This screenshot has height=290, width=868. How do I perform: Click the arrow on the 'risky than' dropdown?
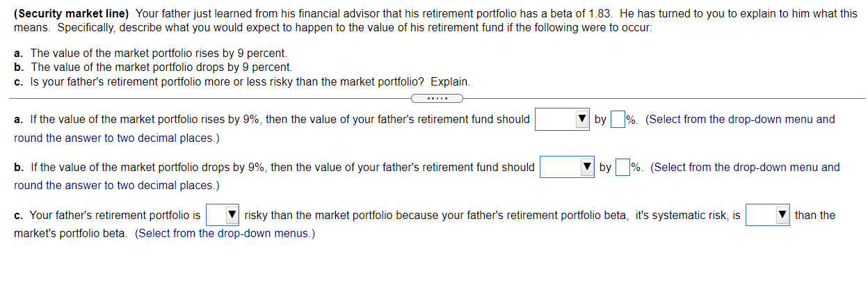232,216
